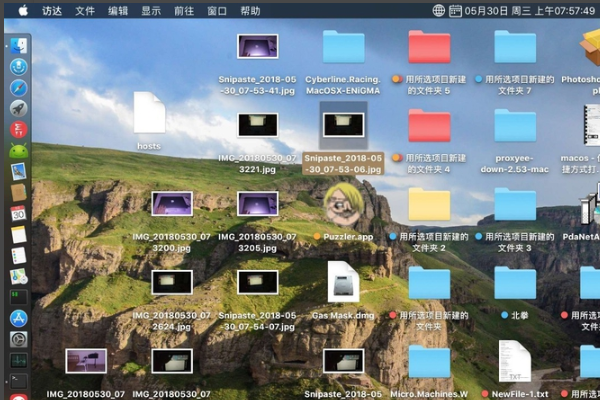Select thumbnail IMG_20180530_073200.jpg
600x400 pixels.
coord(172,204)
